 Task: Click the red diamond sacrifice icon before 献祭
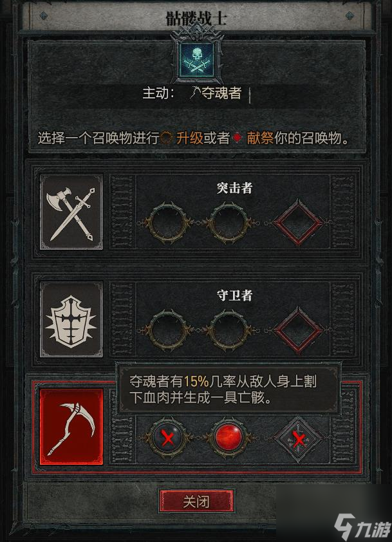click(x=238, y=138)
